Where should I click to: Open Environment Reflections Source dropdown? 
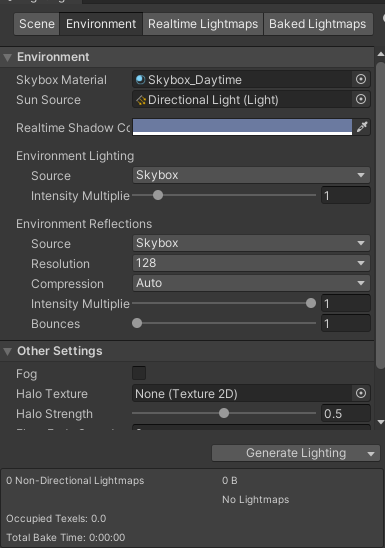(x=251, y=243)
